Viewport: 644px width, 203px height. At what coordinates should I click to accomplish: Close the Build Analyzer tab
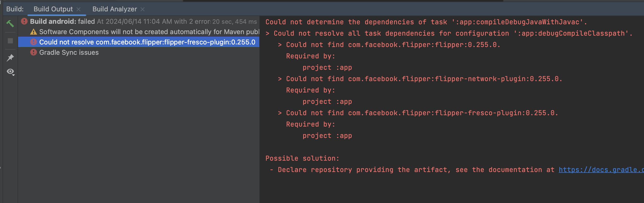143,9
